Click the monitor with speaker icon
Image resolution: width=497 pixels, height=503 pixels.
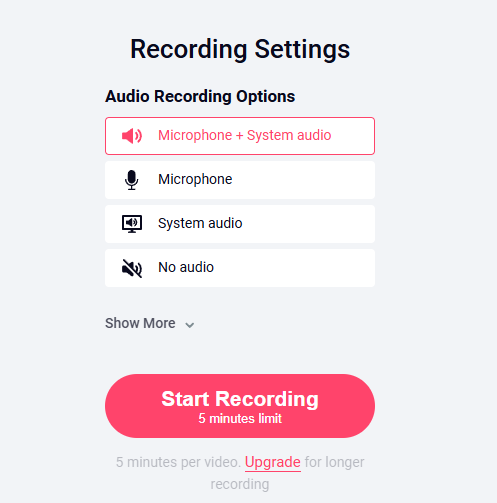click(x=132, y=224)
